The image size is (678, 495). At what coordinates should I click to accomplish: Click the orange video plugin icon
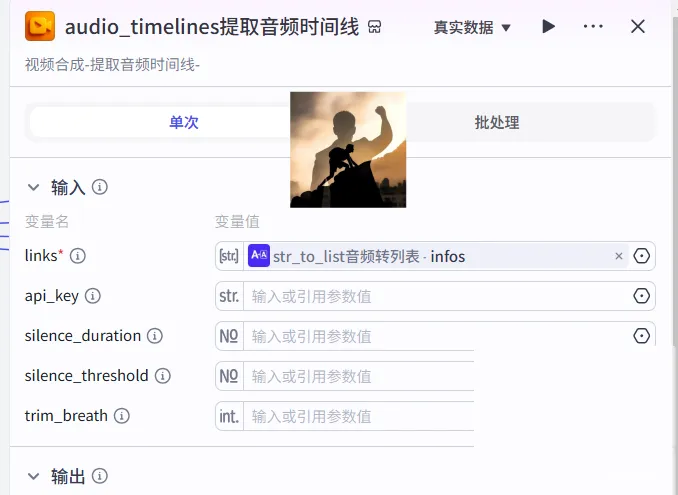pos(40,26)
